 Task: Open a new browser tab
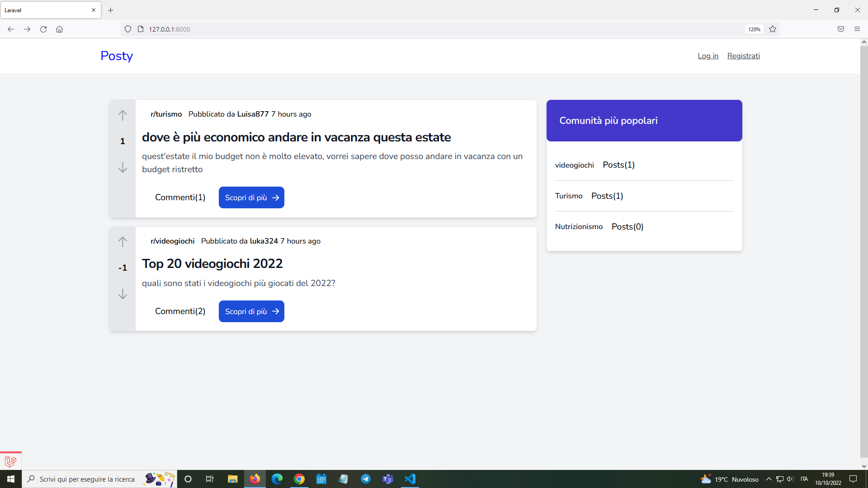click(x=110, y=10)
